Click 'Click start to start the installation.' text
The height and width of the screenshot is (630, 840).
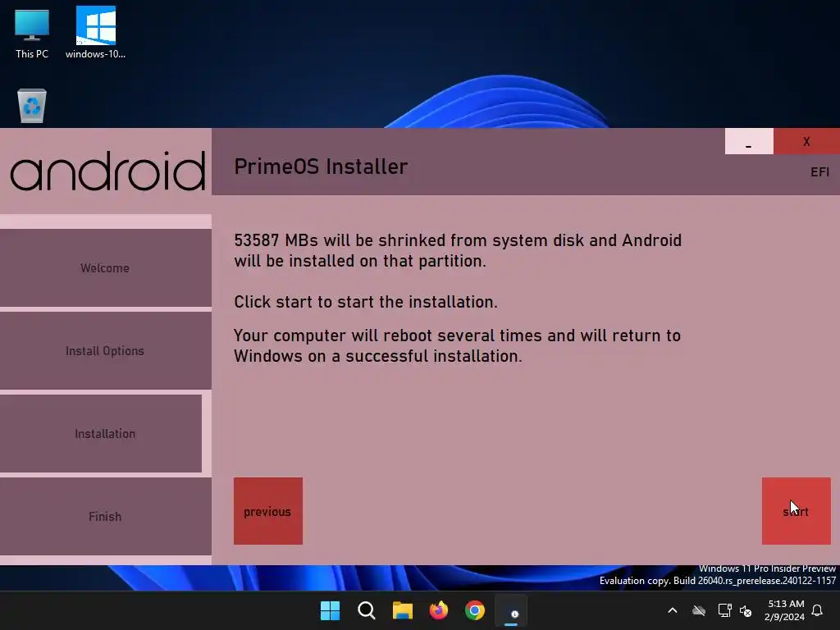(366, 302)
